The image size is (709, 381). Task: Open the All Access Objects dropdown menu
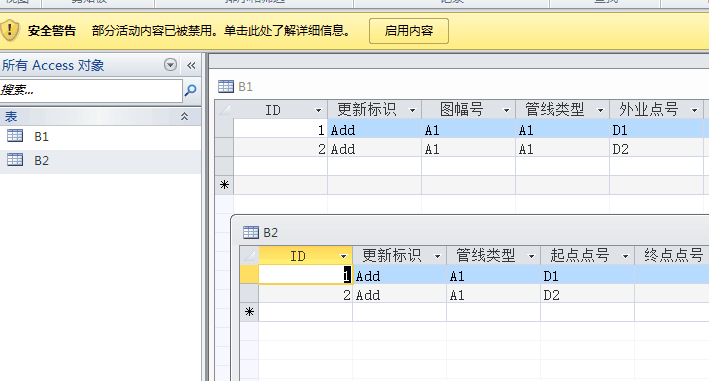pyautogui.click(x=170, y=65)
